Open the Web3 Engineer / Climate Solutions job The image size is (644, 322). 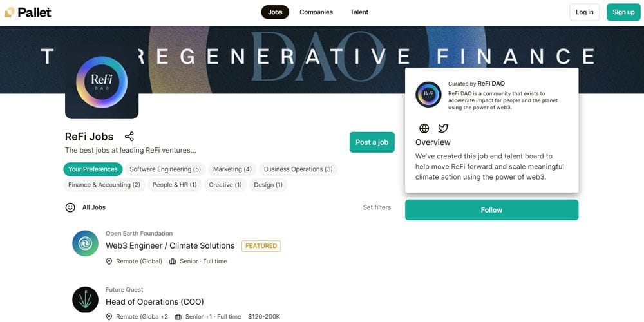click(170, 245)
